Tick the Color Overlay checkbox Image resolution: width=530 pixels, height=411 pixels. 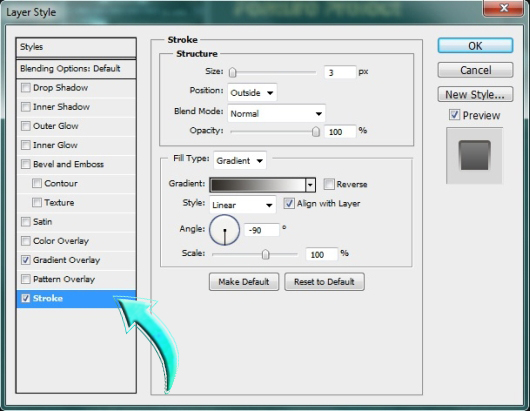click(26, 241)
